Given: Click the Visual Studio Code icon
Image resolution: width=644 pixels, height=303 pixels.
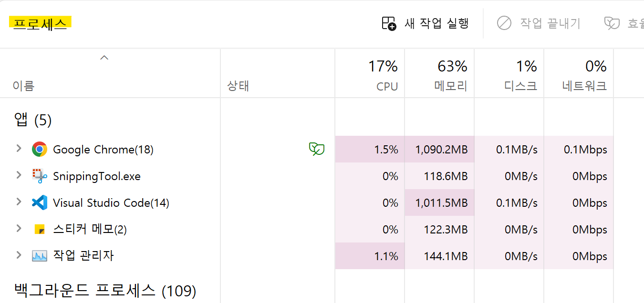Looking at the screenshot, I should click(x=40, y=203).
